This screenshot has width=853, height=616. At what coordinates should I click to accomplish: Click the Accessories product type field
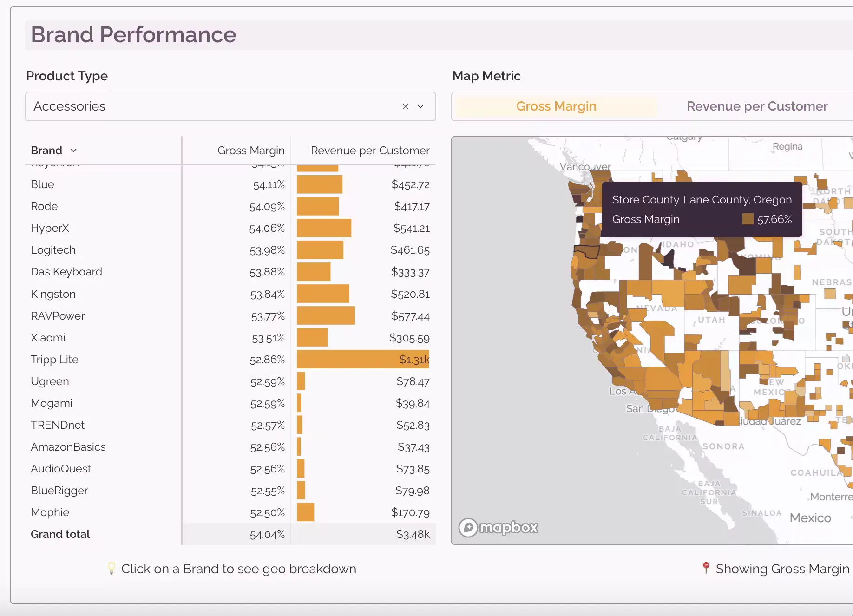(x=230, y=106)
